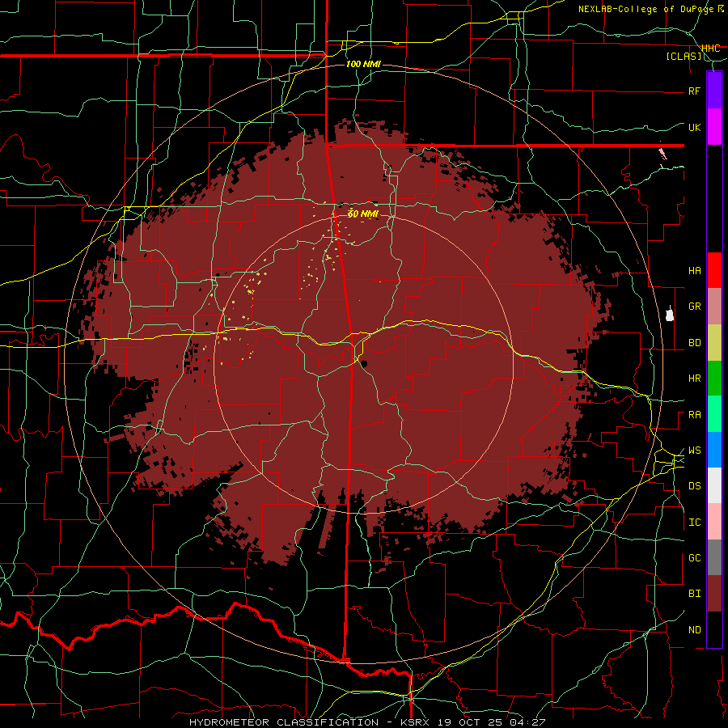Click the BI legend label
Viewport: 728px width, 728px height.
click(x=694, y=594)
